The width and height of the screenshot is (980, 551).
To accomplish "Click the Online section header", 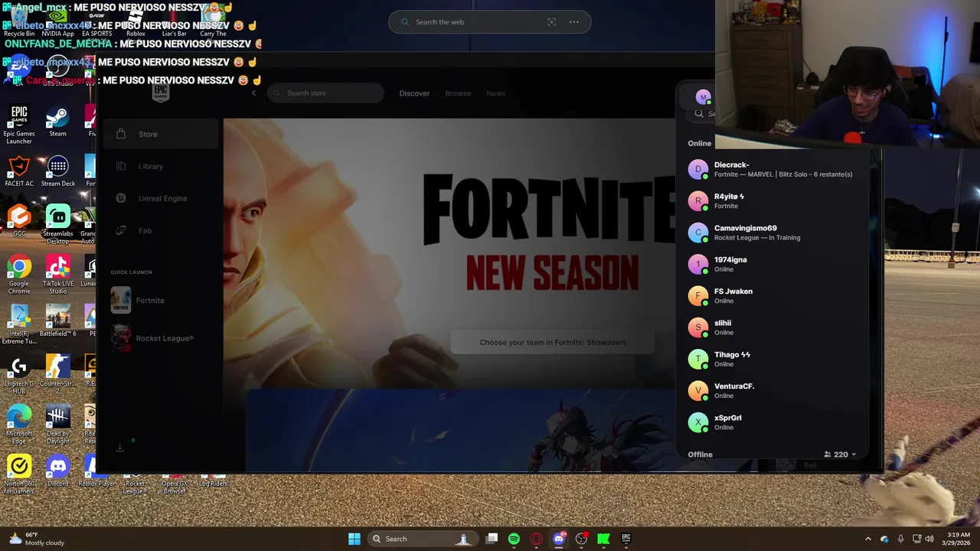I will [700, 143].
